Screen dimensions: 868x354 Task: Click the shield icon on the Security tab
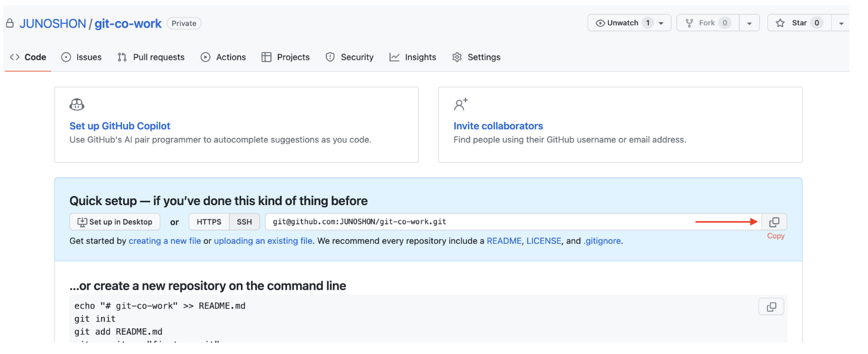pos(330,57)
